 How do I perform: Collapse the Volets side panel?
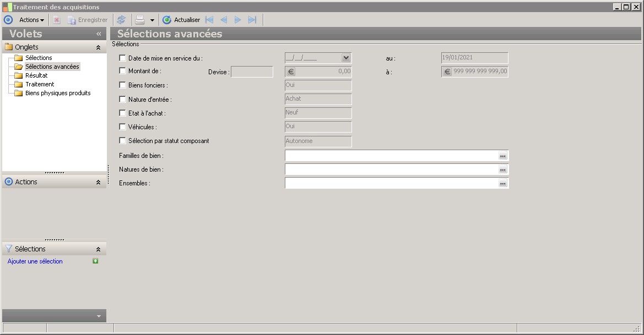[99, 34]
